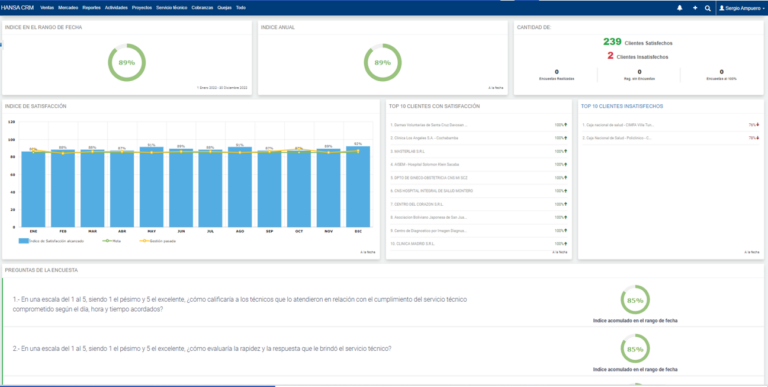Click green up arrow beside Damas Voluntarias

[x=566, y=125]
